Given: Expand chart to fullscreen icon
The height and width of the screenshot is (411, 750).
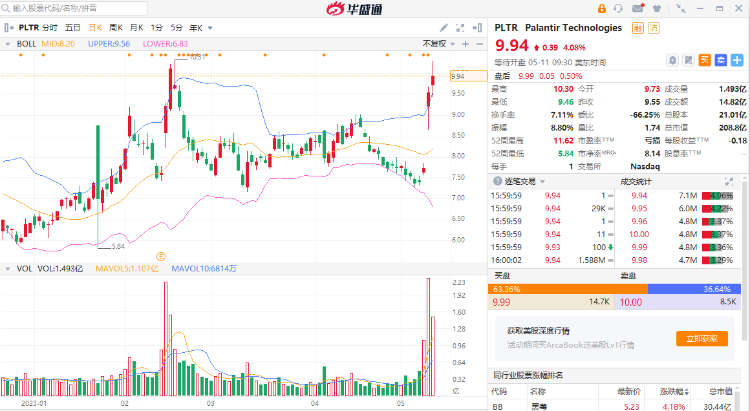Looking at the screenshot, I should tap(460, 28).
